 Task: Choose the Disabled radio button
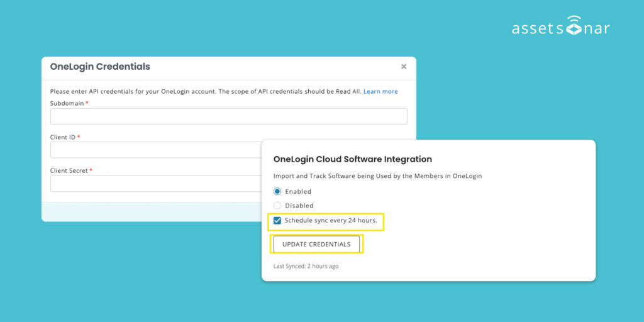tap(277, 206)
